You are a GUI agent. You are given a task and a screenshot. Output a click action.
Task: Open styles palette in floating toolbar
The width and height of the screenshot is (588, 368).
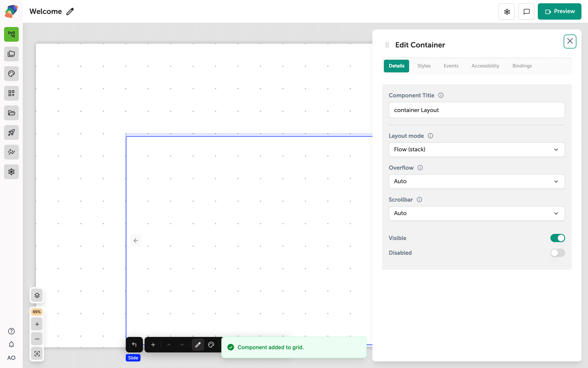211,345
